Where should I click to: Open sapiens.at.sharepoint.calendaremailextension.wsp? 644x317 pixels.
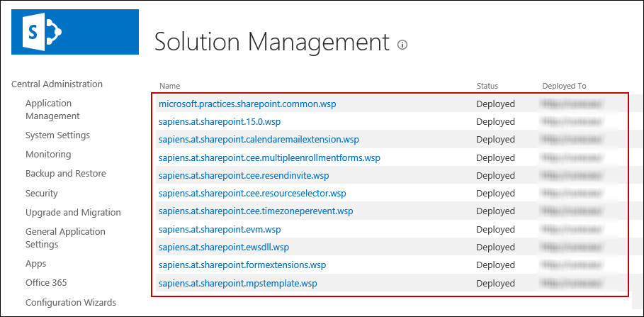259,140
